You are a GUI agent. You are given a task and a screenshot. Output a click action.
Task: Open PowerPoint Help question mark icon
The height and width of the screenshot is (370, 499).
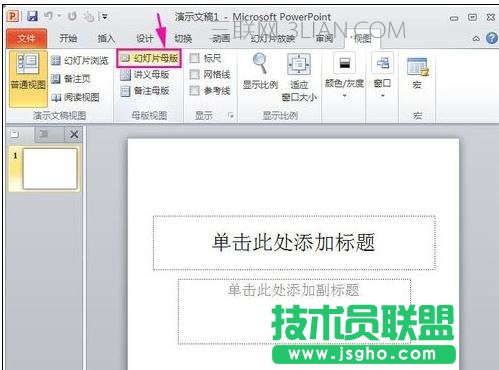(492, 38)
